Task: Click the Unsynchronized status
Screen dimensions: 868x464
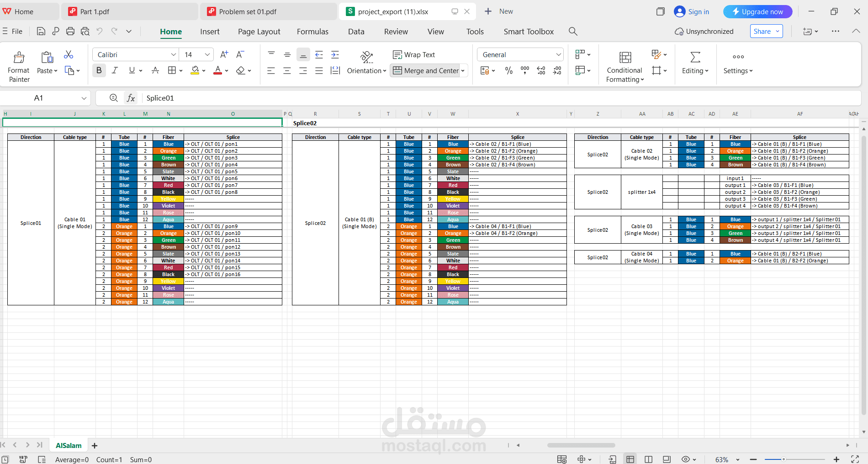Action: pos(704,31)
